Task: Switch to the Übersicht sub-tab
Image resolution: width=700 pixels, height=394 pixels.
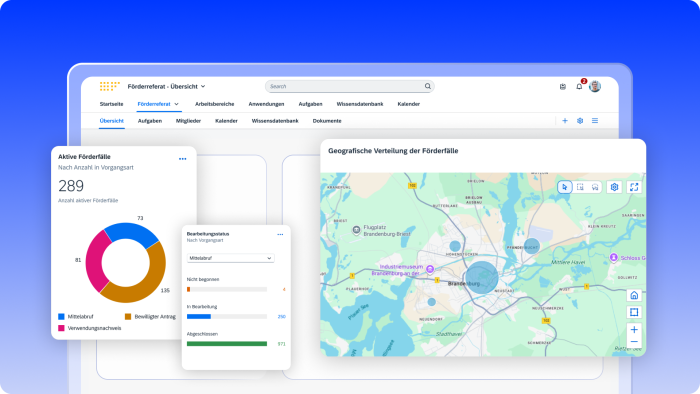Action: click(112, 121)
